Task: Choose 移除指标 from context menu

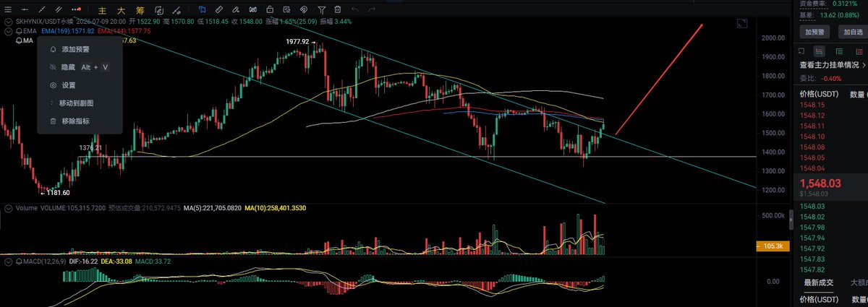Action: 75,121
